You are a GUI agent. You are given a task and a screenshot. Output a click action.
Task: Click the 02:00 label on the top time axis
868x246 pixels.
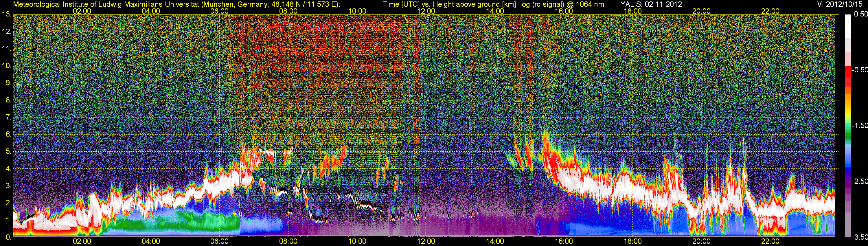click(82, 11)
